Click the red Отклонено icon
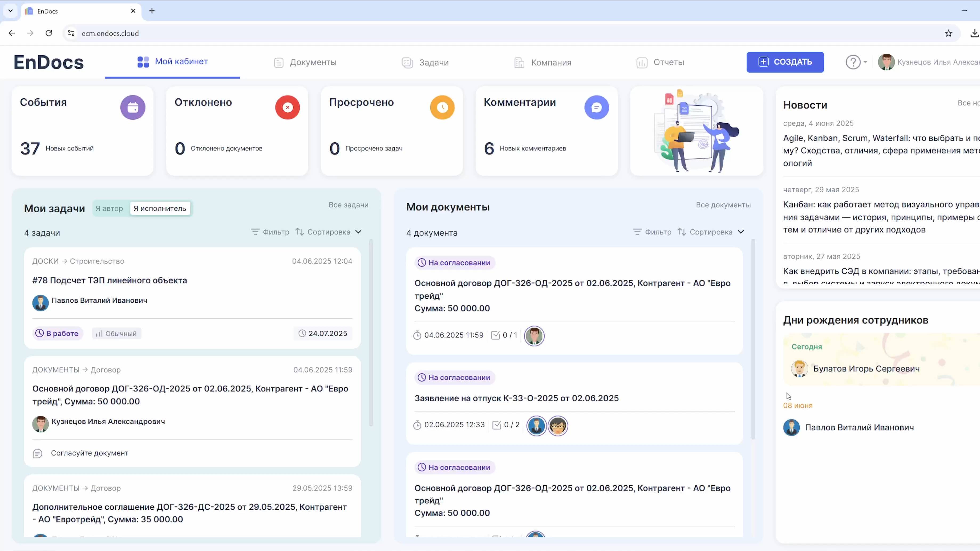 [x=287, y=107]
